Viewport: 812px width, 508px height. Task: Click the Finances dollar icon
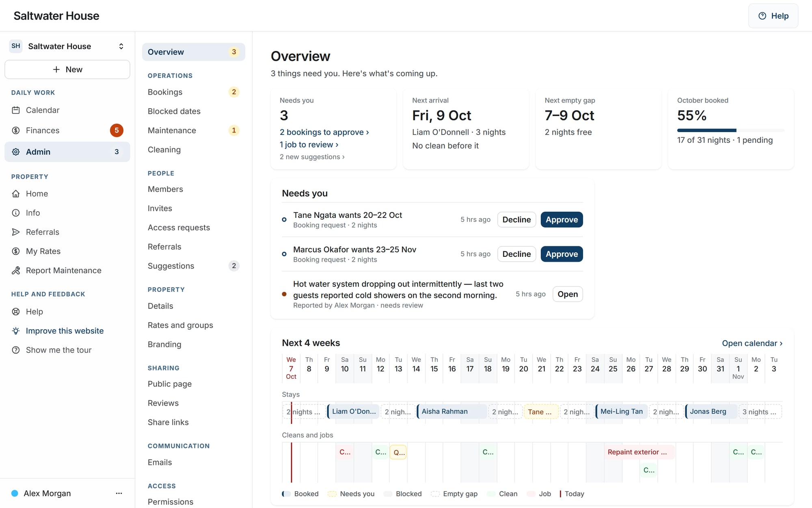tap(16, 130)
